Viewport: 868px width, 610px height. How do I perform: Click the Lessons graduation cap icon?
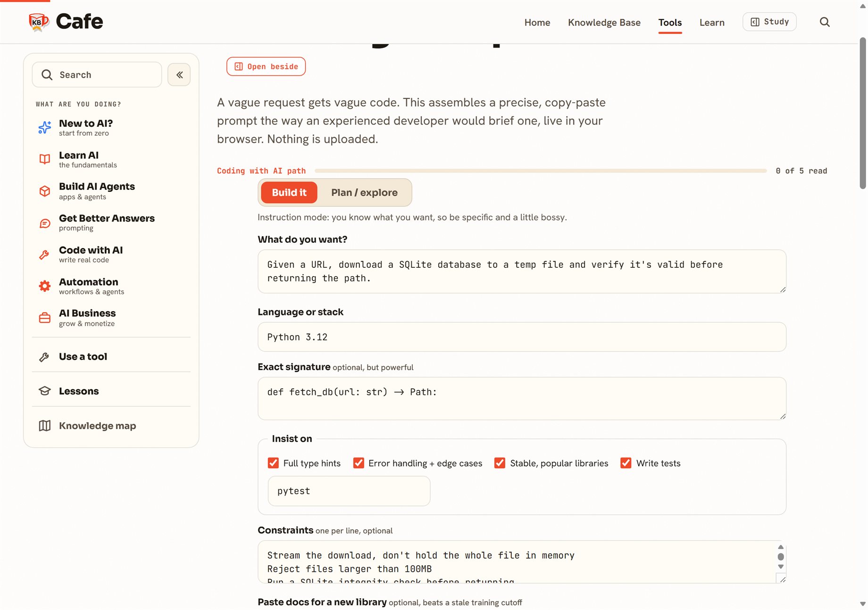point(45,391)
